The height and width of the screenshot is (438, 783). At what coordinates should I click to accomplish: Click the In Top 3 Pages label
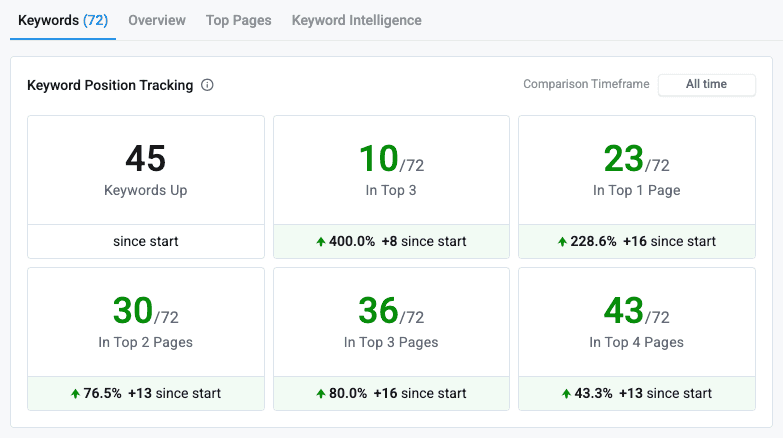[391, 342]
